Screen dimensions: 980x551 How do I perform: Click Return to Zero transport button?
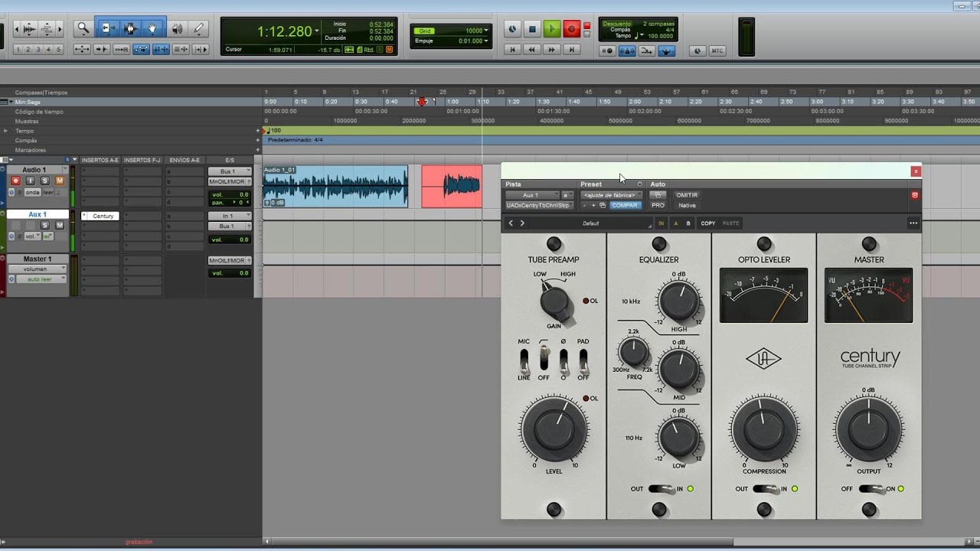pyautogui.click(x=512, y=50)
